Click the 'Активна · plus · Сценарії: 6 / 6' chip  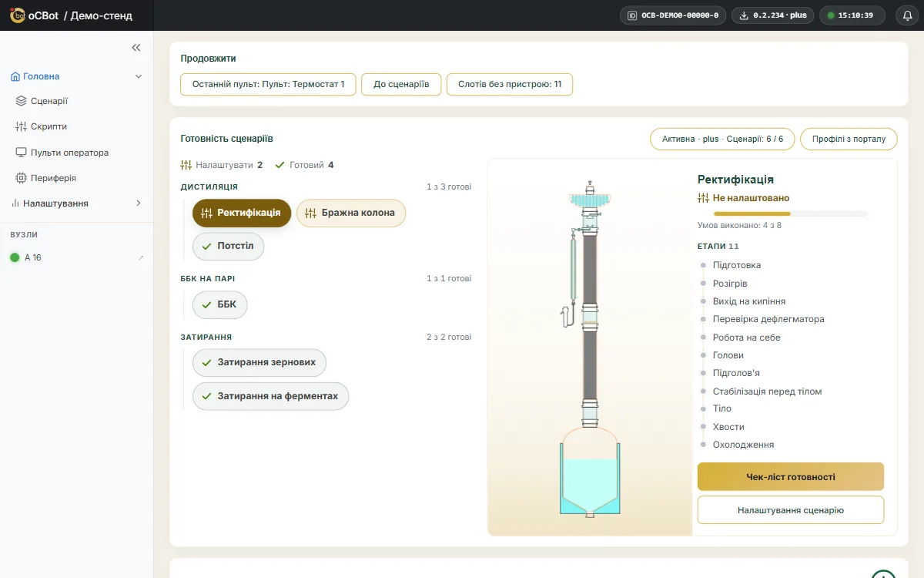click(x=722, y=139)
